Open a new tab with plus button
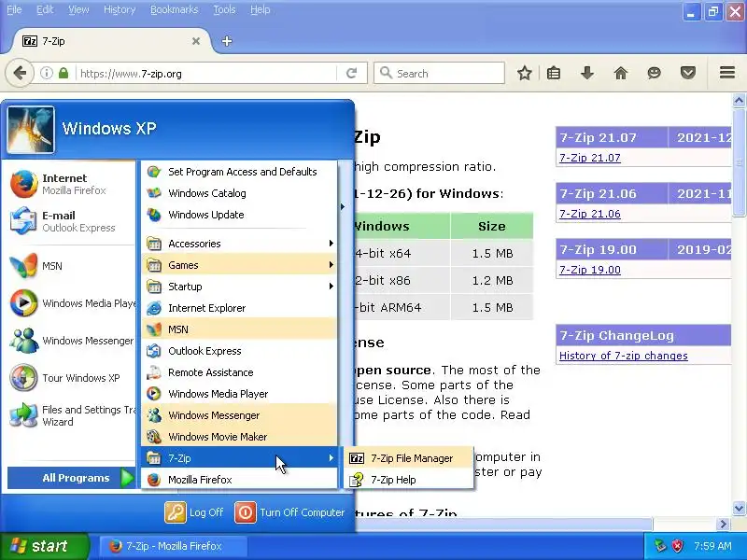This screenshot has width=747, height=560. 227,41
